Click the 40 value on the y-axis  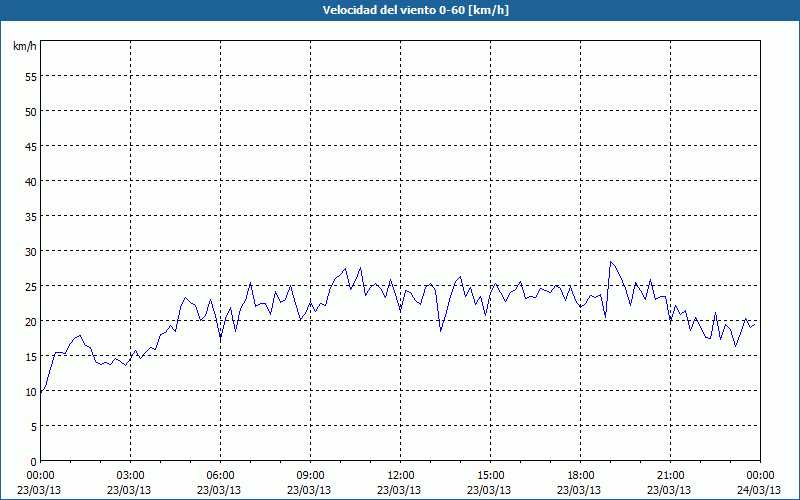(x=31, y=182)
